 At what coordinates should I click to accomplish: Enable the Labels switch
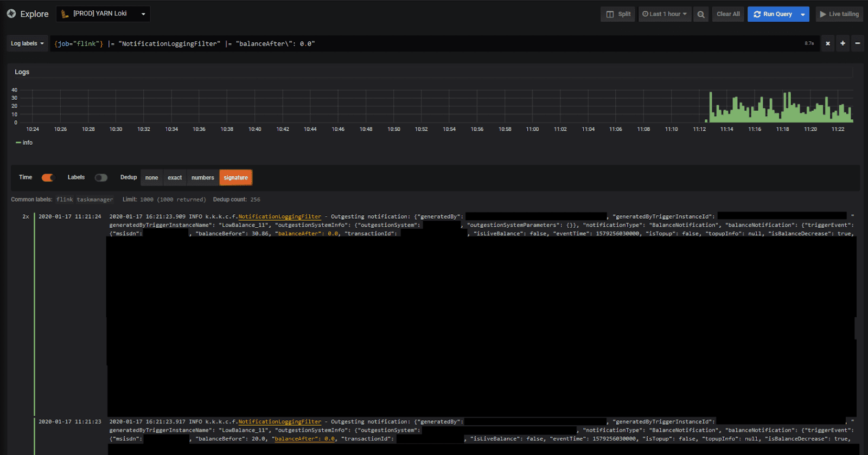coord(101,177)
